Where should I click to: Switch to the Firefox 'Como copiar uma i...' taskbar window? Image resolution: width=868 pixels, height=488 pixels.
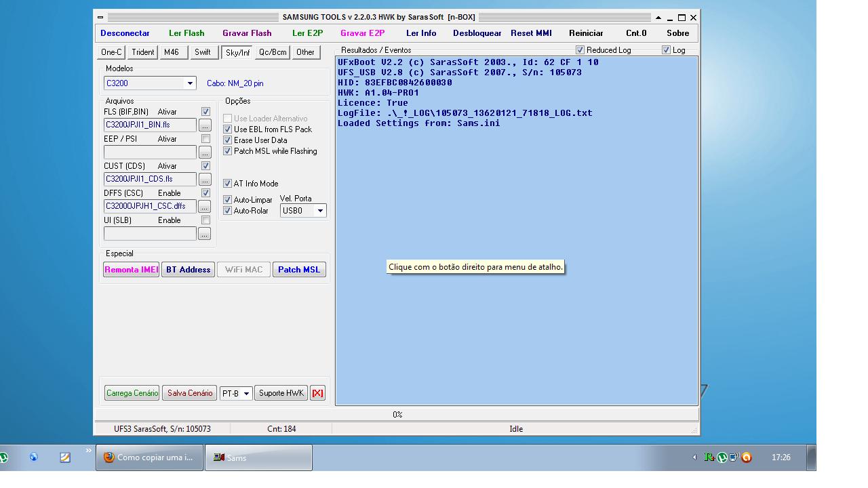pyautogui.click(x=149, y=457)
